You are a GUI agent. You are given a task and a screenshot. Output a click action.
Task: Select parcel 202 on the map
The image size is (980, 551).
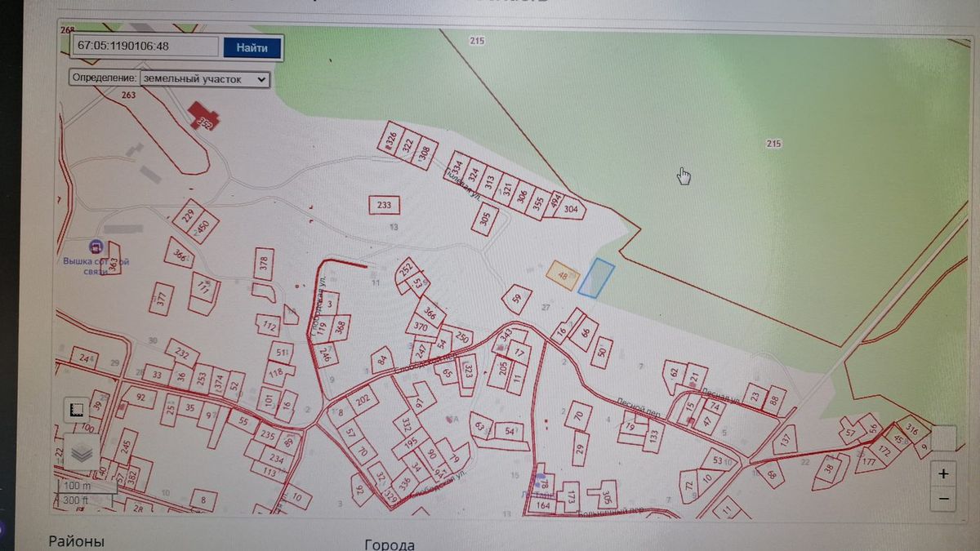tap(363, 400)
